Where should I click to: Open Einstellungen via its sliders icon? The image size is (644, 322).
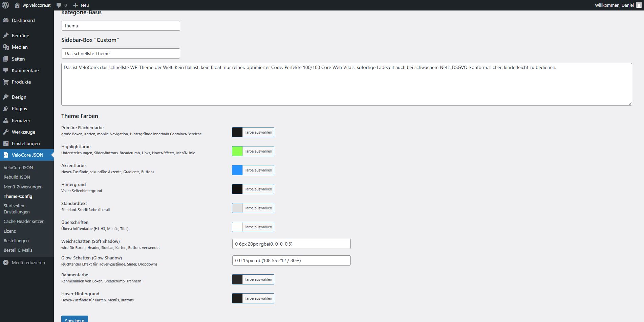pyautogui.click(x=6, y=143)
